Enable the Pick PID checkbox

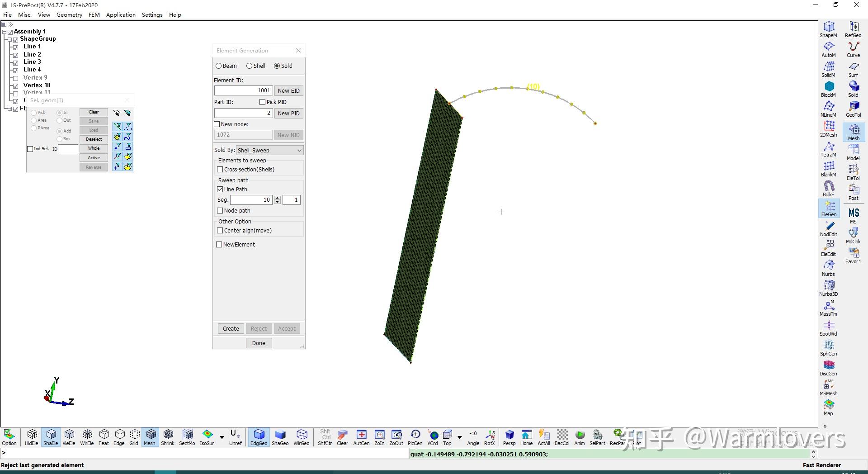point(262,102)
